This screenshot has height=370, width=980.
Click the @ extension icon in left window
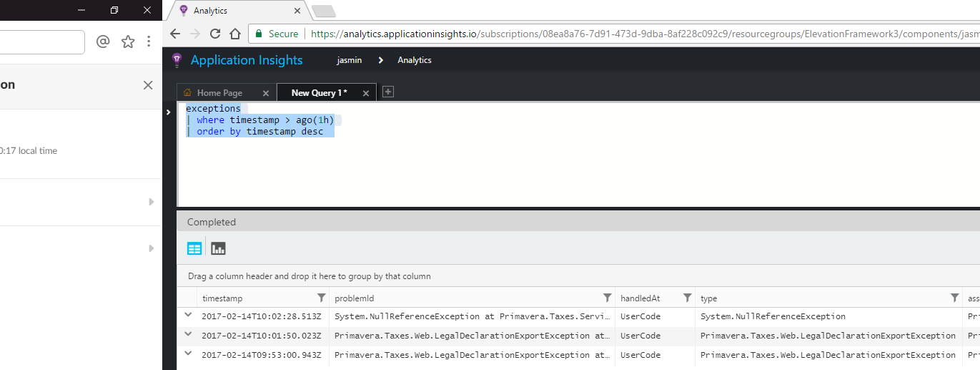point(103,42)
